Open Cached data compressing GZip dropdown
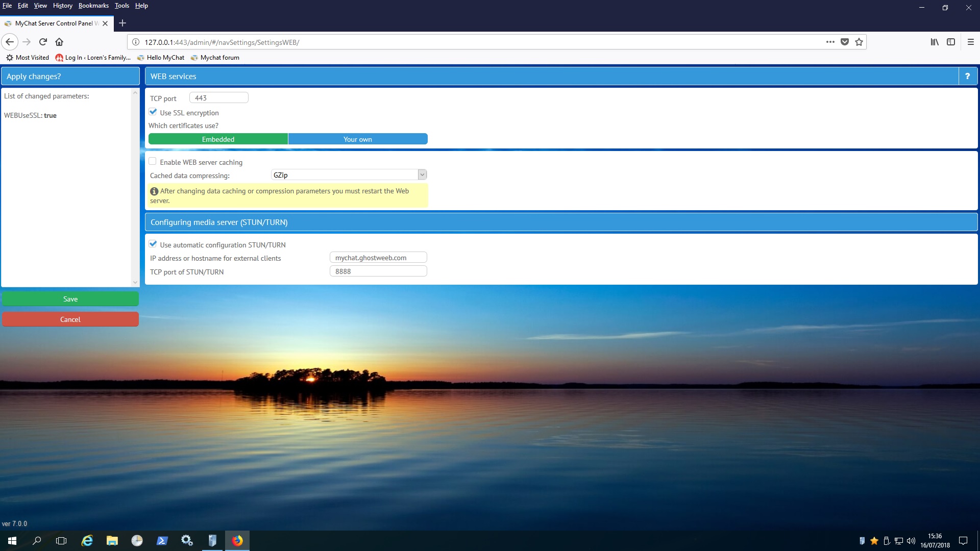The height and width of the screenshot is (551, 980). (349, 175)
